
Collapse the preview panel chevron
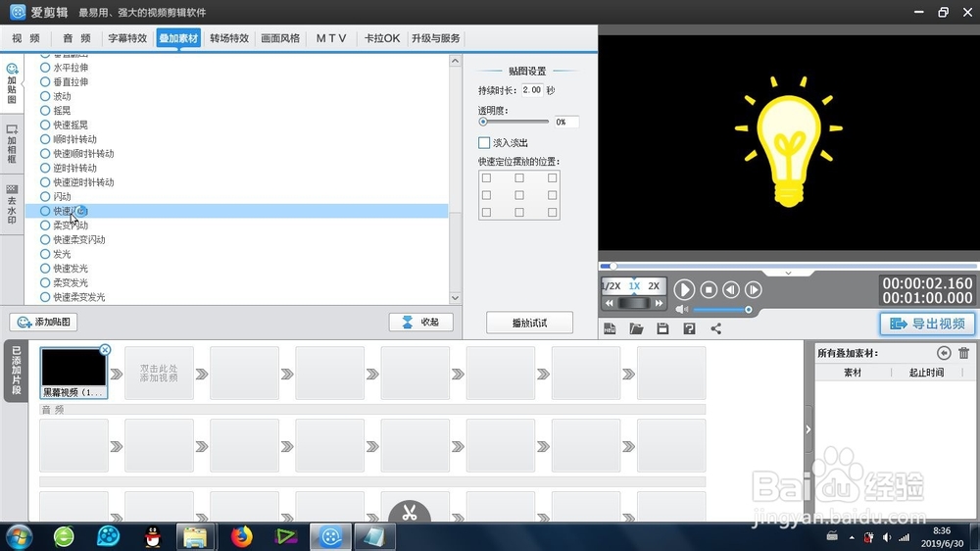[788, 274]
